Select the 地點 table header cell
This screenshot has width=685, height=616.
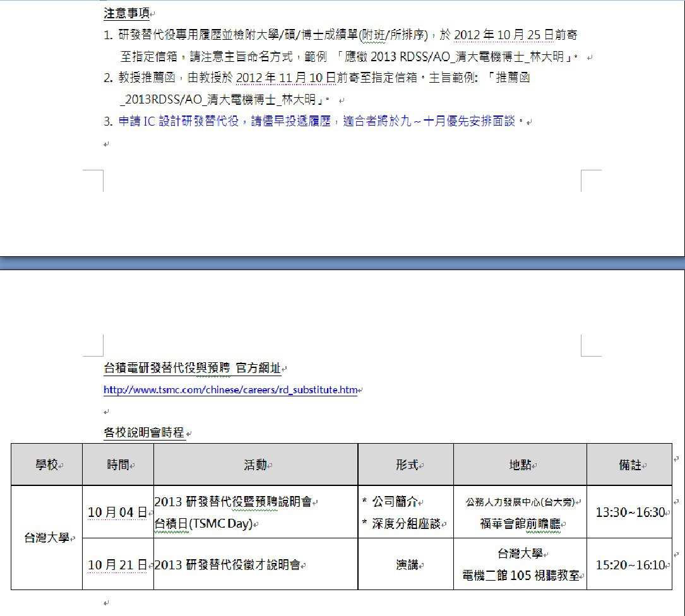point(520,465)
